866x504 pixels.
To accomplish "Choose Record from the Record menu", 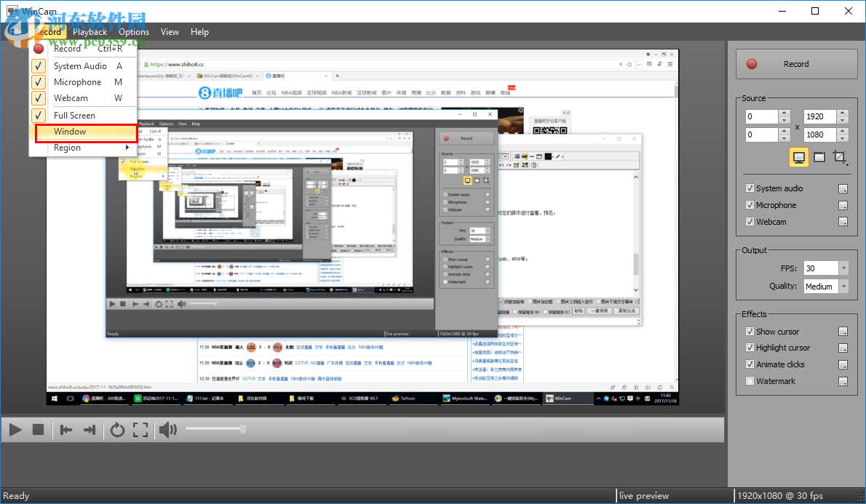I will pos(84,49).
